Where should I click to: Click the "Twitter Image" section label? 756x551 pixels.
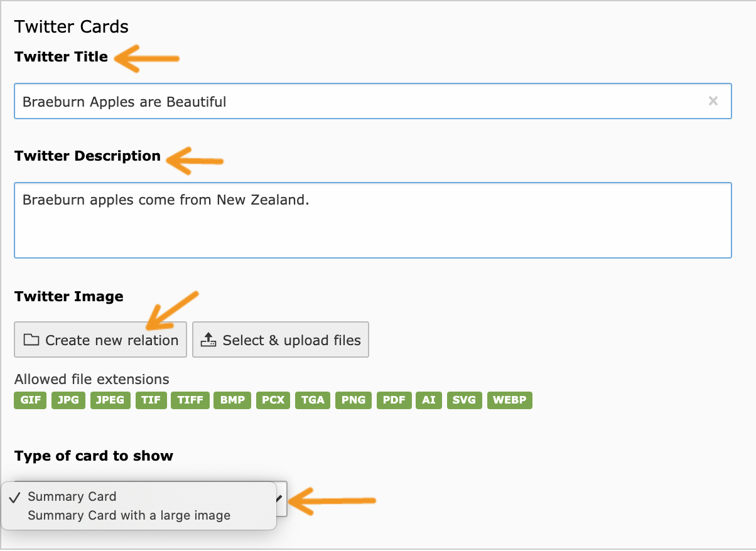[69, 296]
